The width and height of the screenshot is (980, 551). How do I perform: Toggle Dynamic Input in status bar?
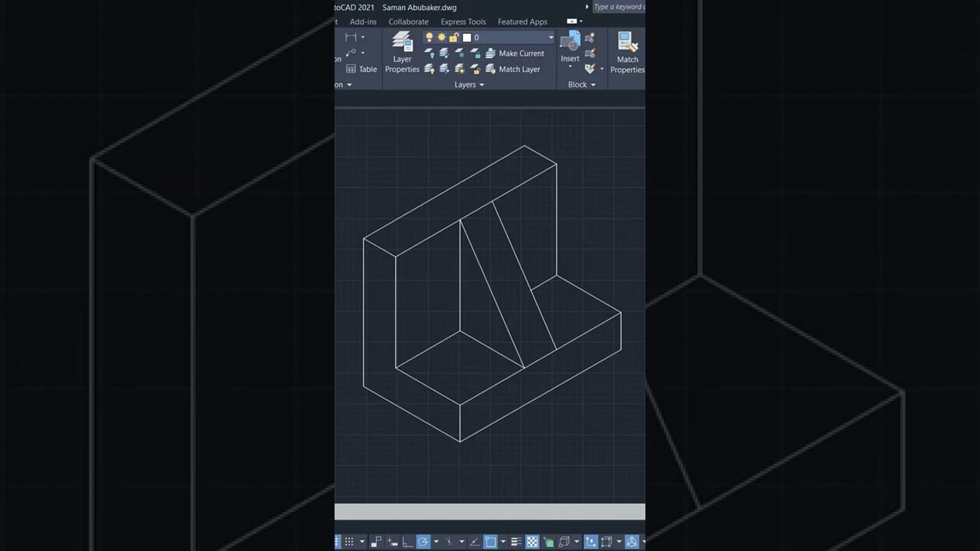tap(392, 542)
